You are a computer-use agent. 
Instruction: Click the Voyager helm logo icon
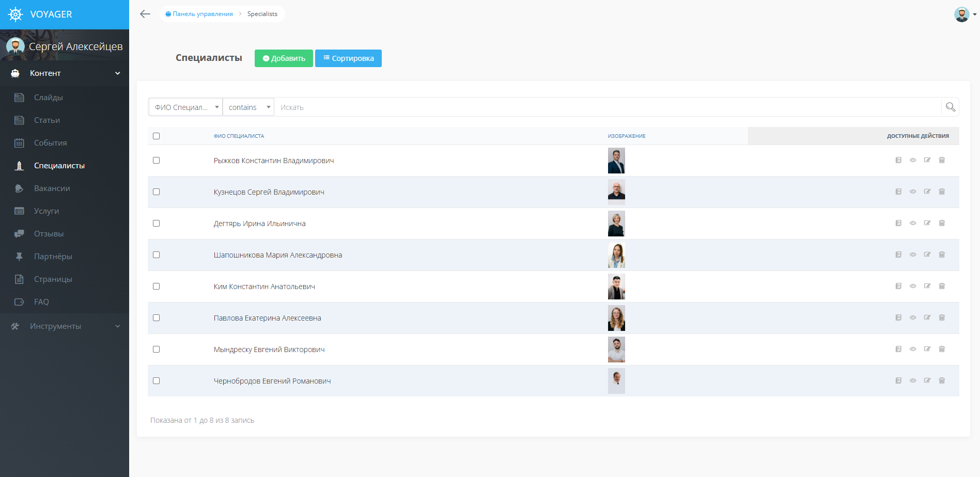[x=16, y=14]
